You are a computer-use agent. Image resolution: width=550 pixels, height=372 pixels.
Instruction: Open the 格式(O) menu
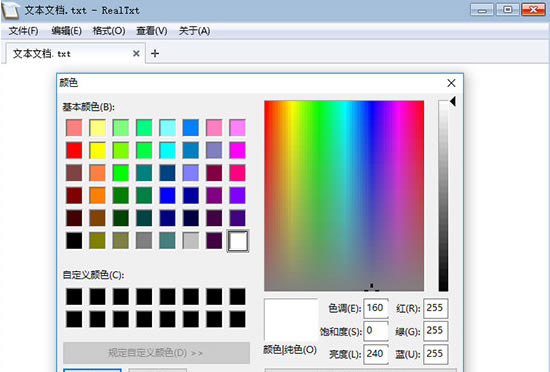pos(109,31)
